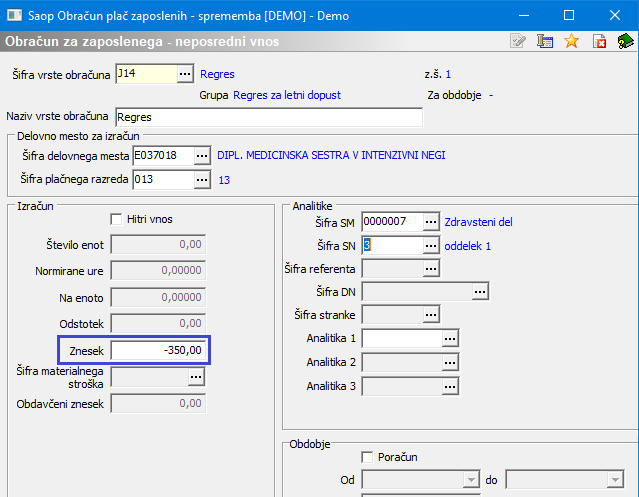The height and width of the screenshot is (497, 639).
Task: Click the blue text 'Regres za letni dopust'
Action: point(287,95)
